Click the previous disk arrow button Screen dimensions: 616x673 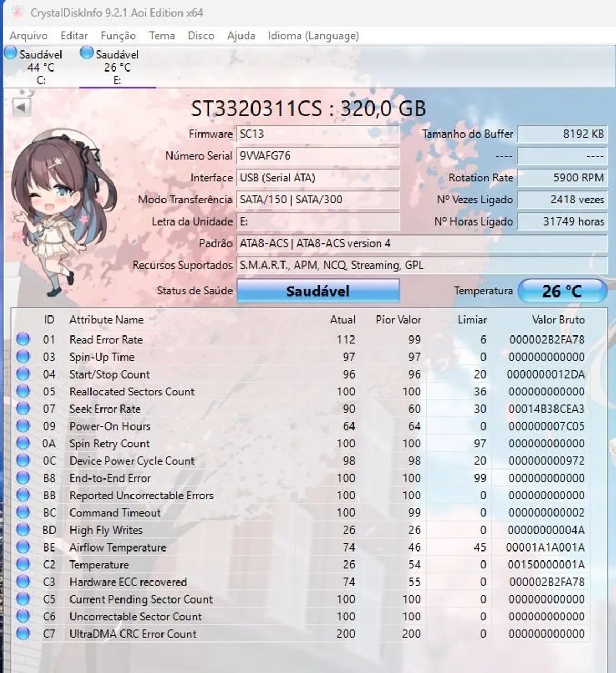pyautogui.click(x=21, y=107)
